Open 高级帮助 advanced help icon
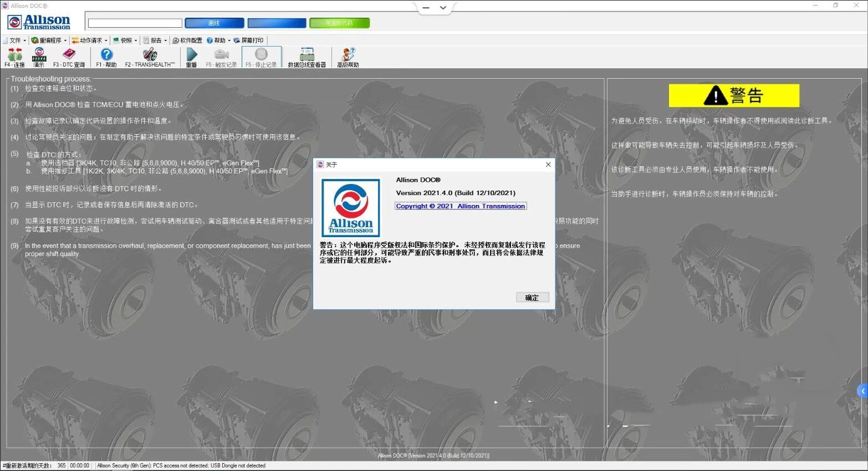Image resolution: width=868 pixels, height=471 pixels. click(348, 57)
